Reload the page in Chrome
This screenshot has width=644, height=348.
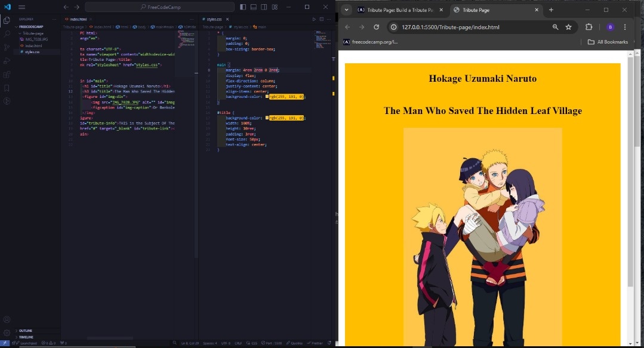click(x=376, y=27)
